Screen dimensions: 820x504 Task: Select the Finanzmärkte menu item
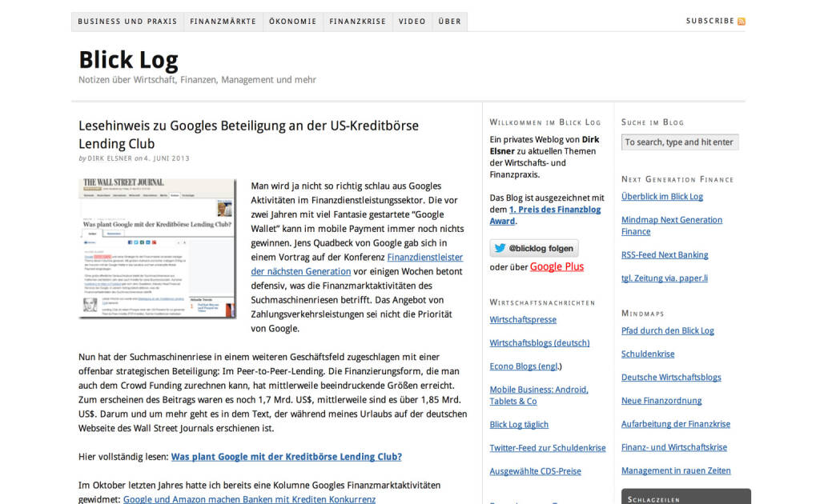tap(223, 22)
